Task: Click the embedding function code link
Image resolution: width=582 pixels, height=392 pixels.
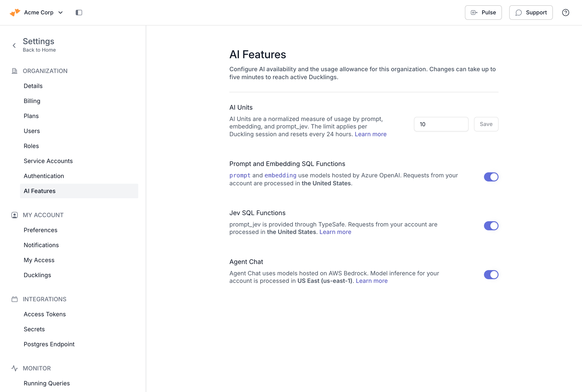Action: (x=280, y=175)
